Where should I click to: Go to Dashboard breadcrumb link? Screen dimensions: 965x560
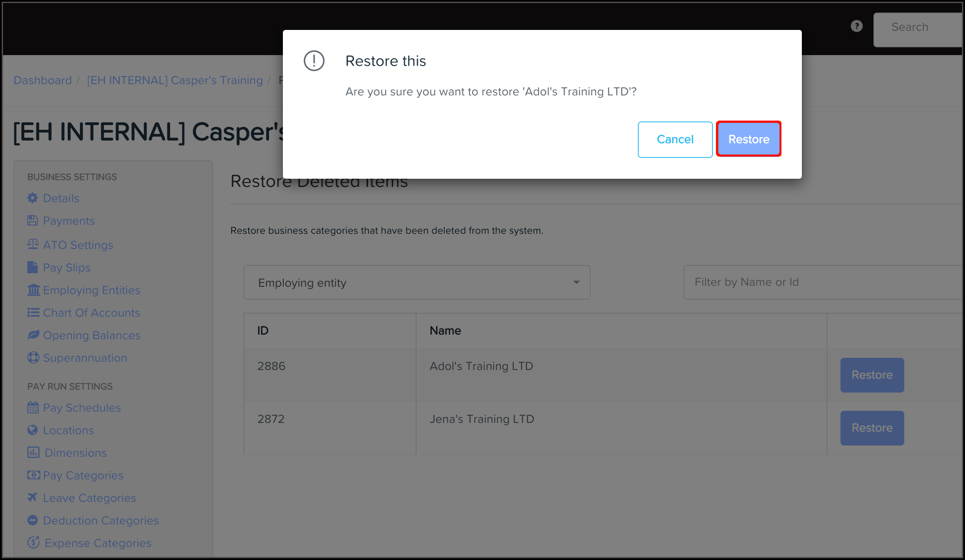[43, 80]
